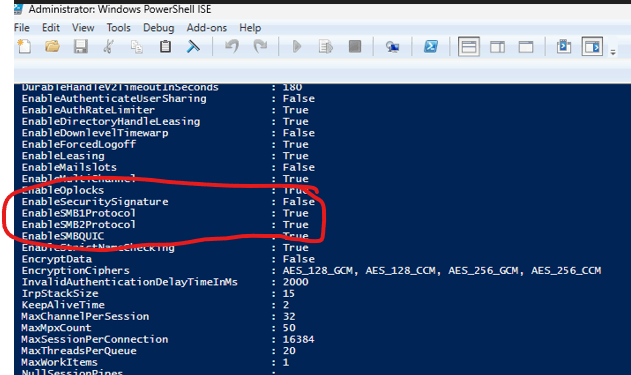Launch PowerShell.exe console icon
The image size is (631, 375).
point(431,47)
